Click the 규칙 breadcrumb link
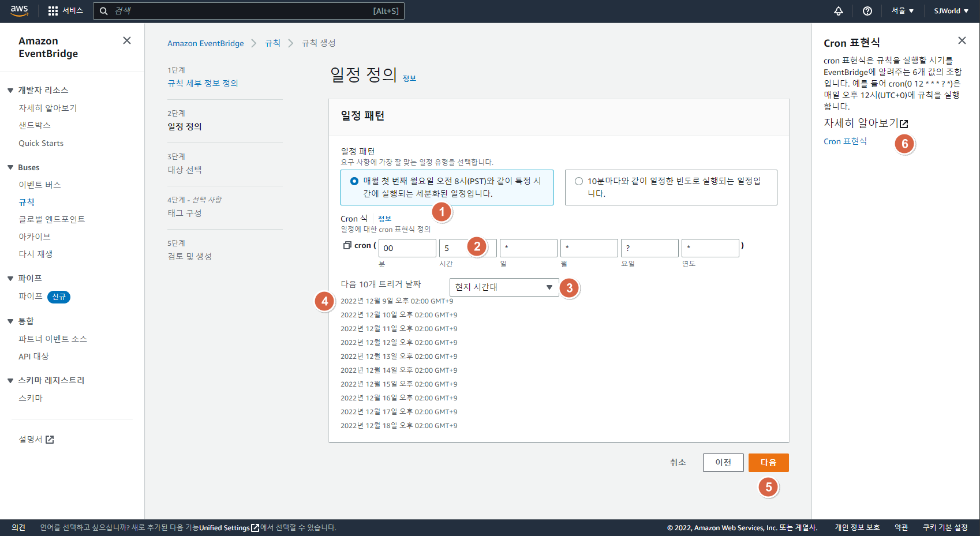 (x=272, y=43)
